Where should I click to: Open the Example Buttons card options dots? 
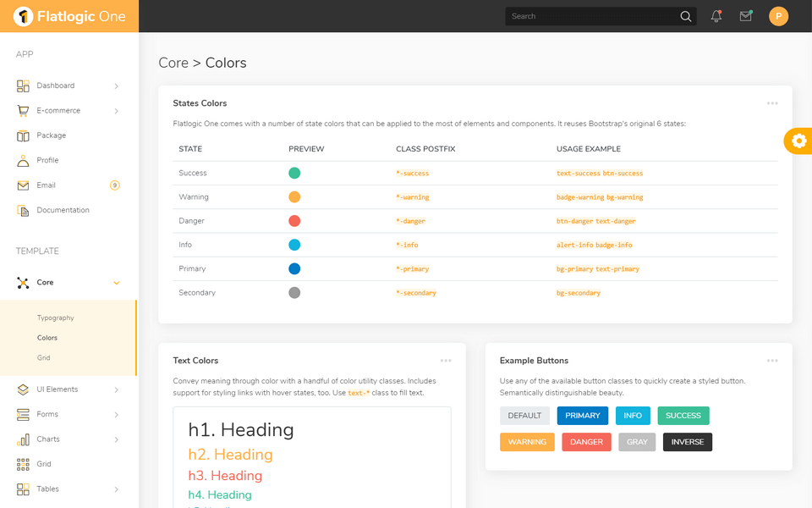(771, 360)
